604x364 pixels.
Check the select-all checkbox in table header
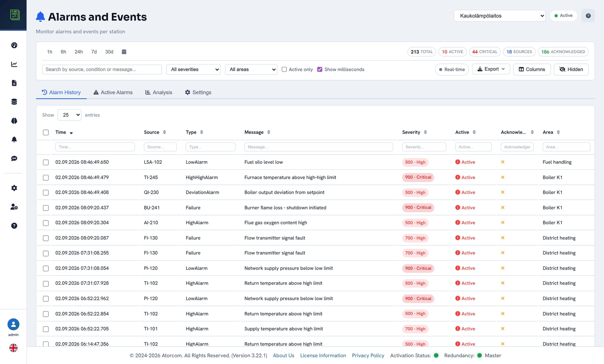coord(46,132)
